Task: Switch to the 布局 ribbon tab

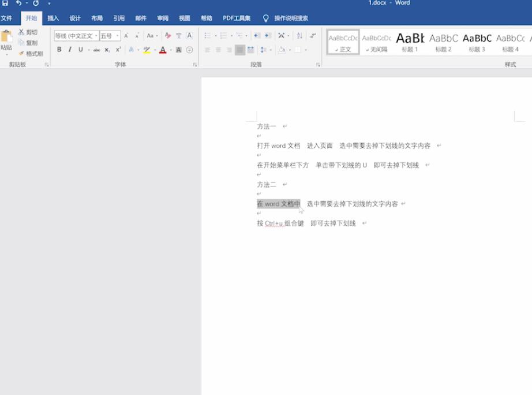Action: 97,18
